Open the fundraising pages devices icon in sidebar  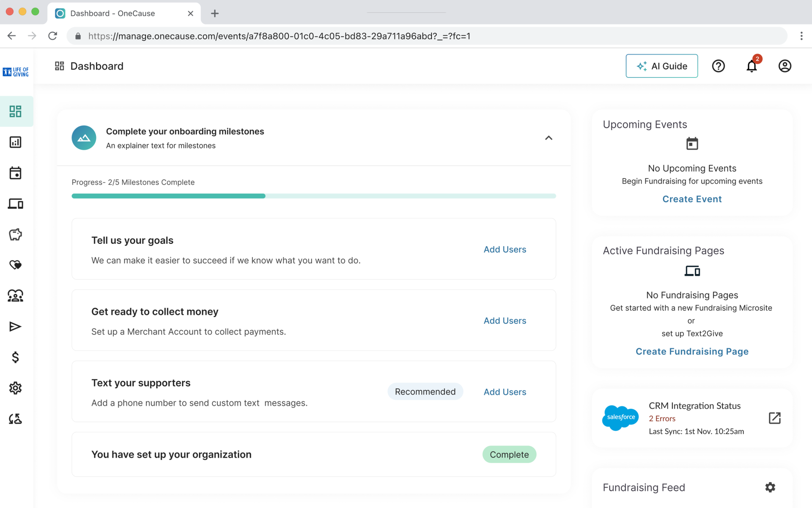16,204
